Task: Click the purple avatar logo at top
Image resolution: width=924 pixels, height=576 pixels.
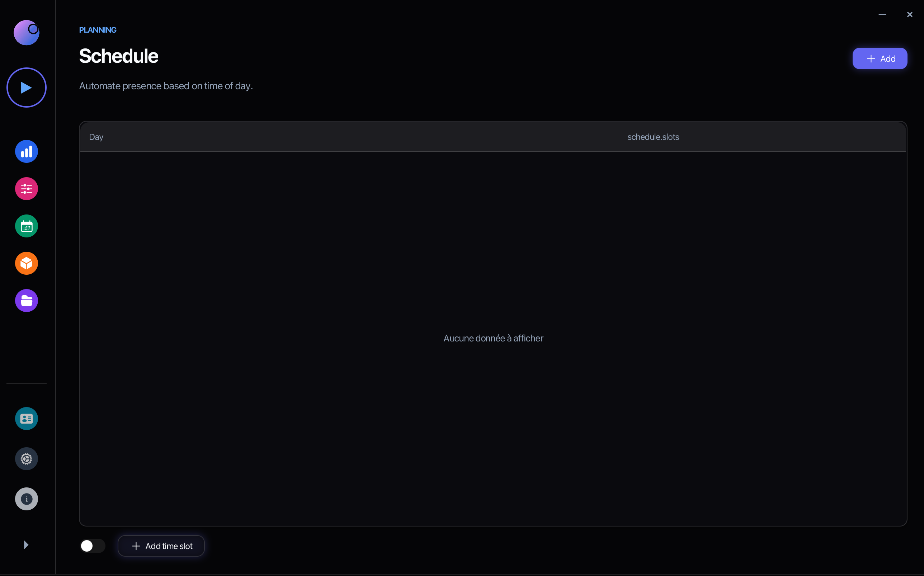Action: (26, 33)
